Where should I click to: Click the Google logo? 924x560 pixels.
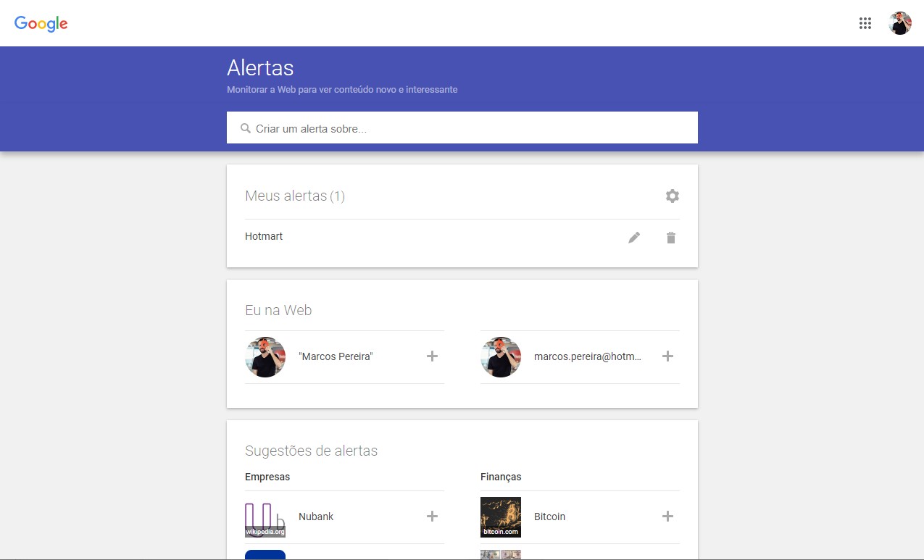point(41,23)
